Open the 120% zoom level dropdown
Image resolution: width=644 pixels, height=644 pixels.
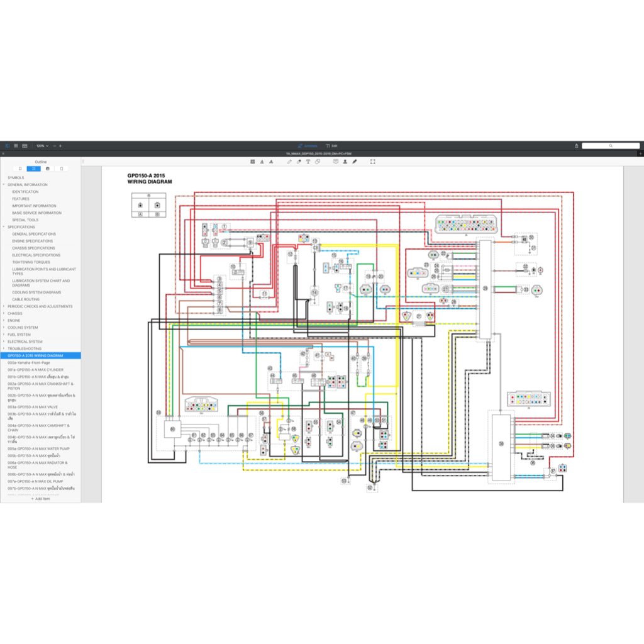42,146
